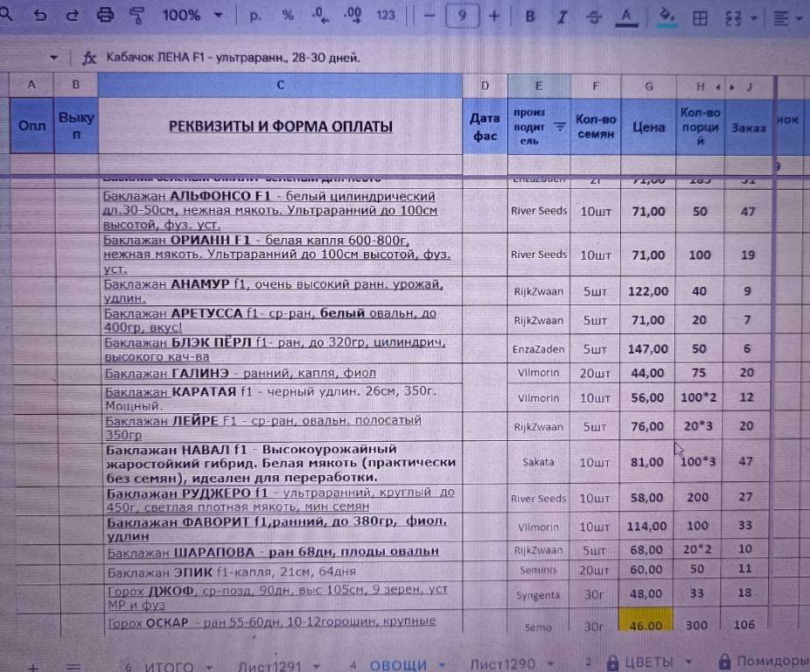Toggle Italic formatting
The height and width of the screenshot is (672, 810).
[x=562, y=17]
